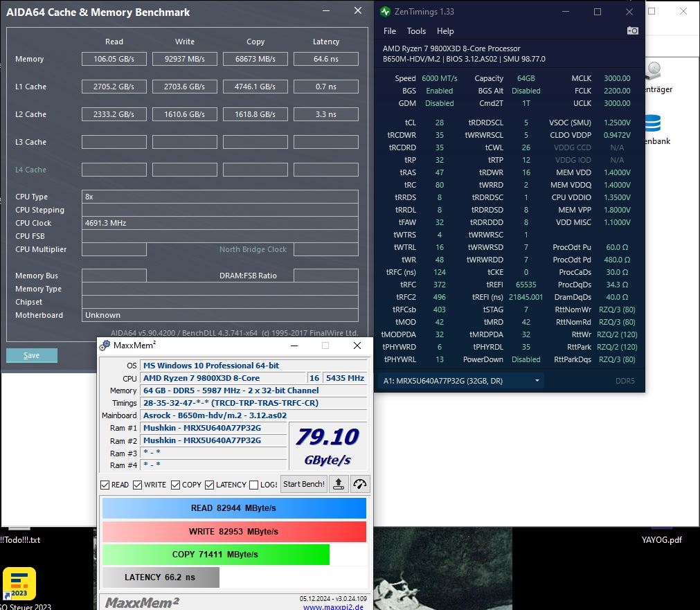Click the COPY 71411 MByte/s result bar
The width and height of the screenshot is (700, 610).
click(x=215, y=554)
